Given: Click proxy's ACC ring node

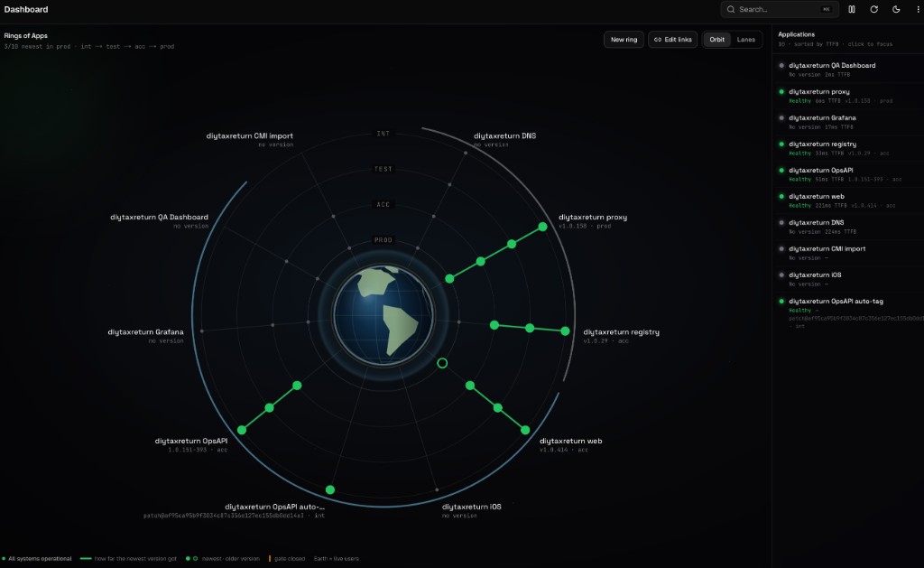Looking at the screenshot, I should [x=481, y=261].
